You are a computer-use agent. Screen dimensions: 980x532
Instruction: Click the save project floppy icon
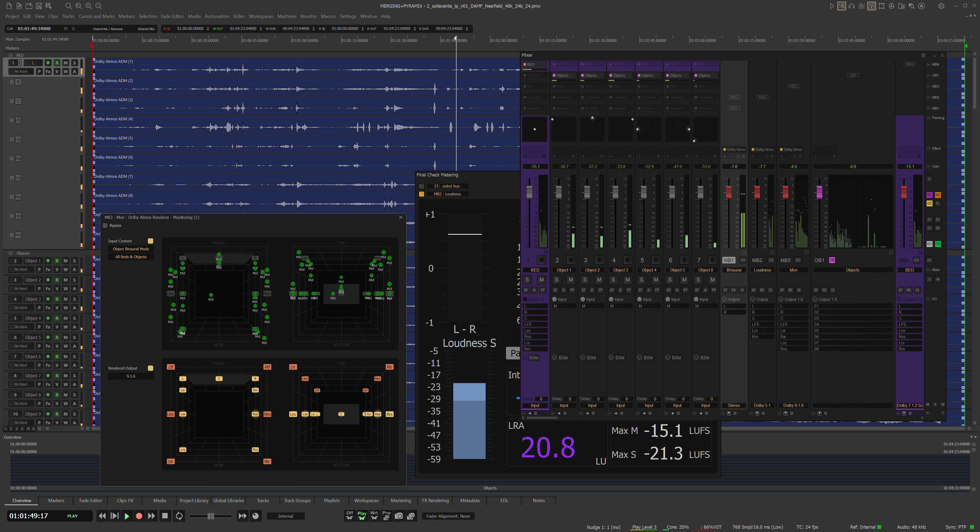(x=38, y=6)
